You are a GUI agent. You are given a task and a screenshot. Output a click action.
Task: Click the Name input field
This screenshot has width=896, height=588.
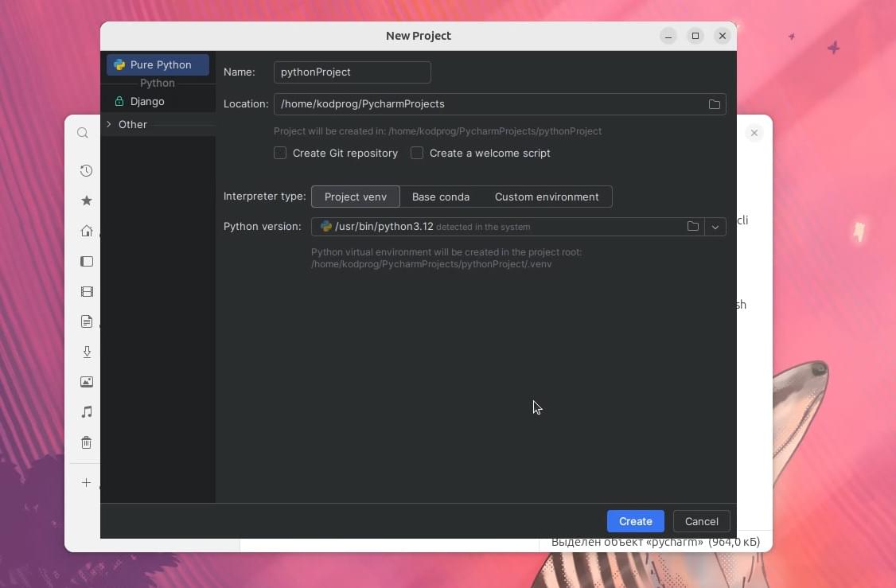tap(352, 72)
